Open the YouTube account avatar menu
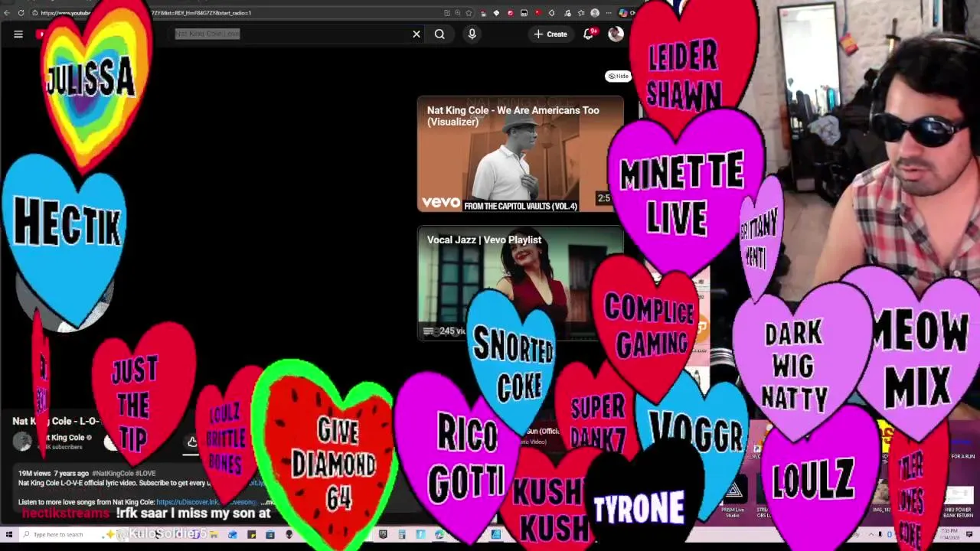The height and width of the screenshot is (551, 980). tap(616, 34)
